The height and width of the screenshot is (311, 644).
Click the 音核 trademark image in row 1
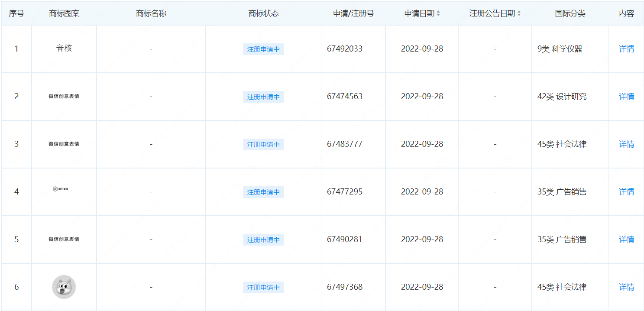pos(64,49)
